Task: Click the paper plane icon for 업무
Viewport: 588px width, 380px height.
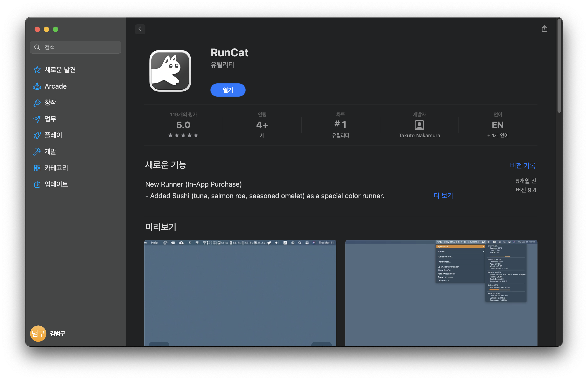Action: 37,119
